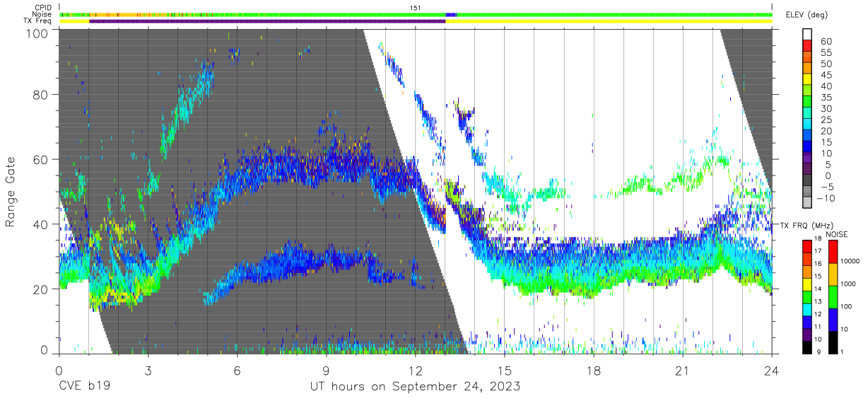Viewport: 868px width, 401px height.
Task: Click the purple segment of TX Freq strip
Action: (267, 21)
